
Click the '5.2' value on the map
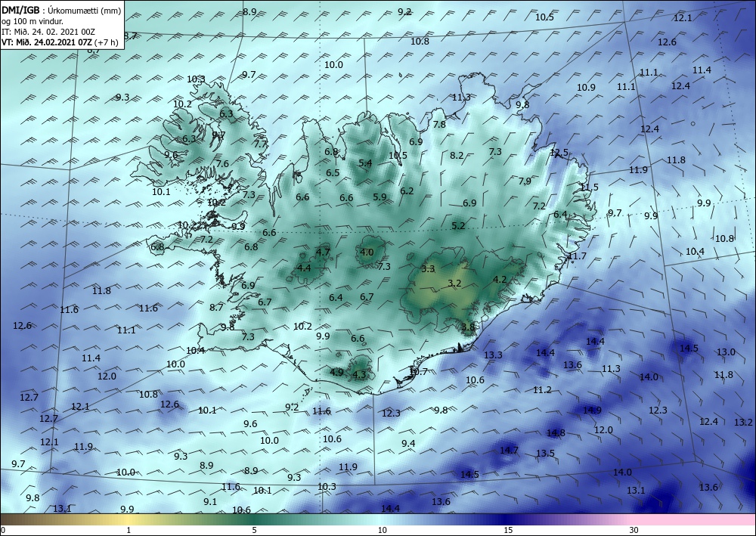point(459,225)
